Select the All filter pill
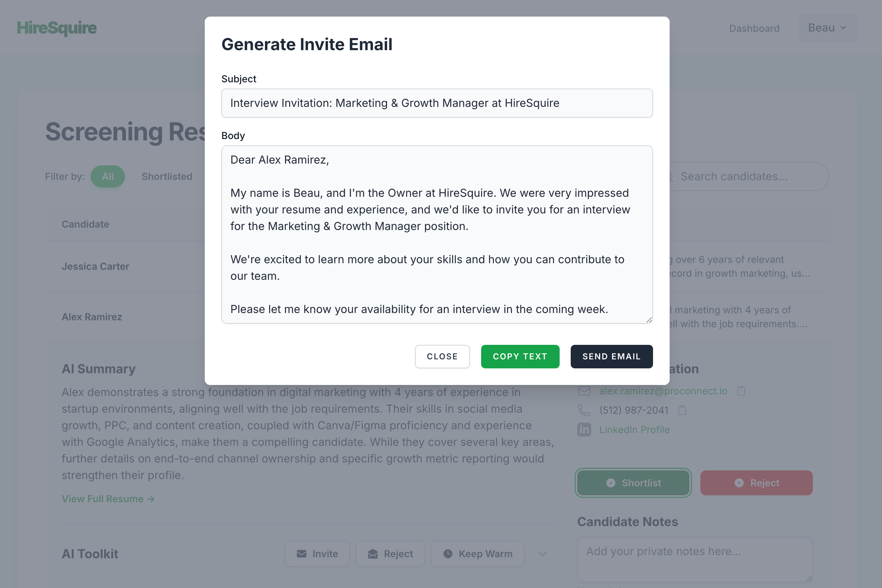This screenshot has width=882, height=588. (108, 177)
